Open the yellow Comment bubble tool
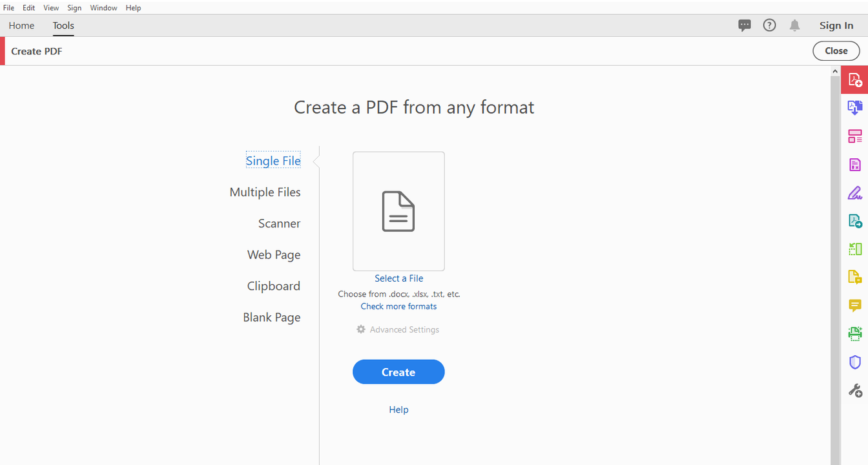 click(854, 305)
